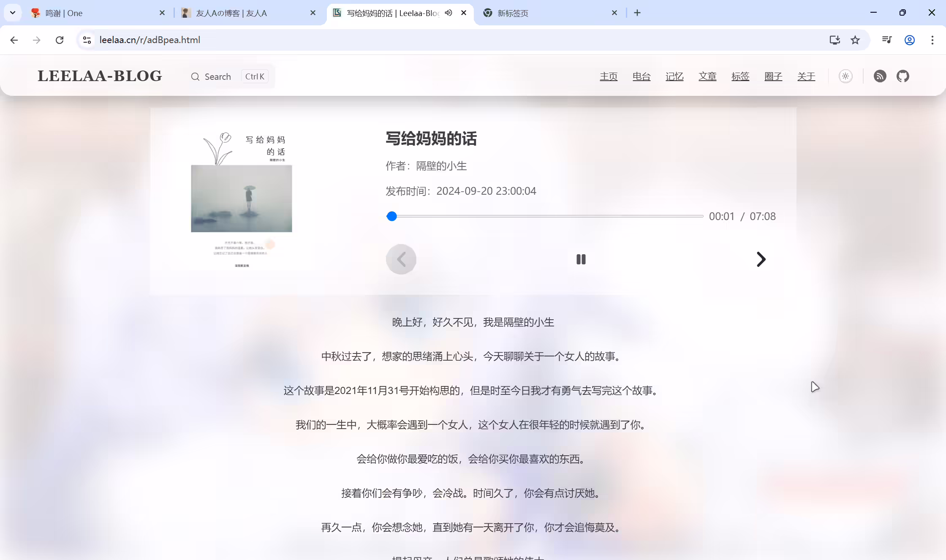Open the Chrome three-dot menu
The image size is (946, 560).
(x=932, y=40)
